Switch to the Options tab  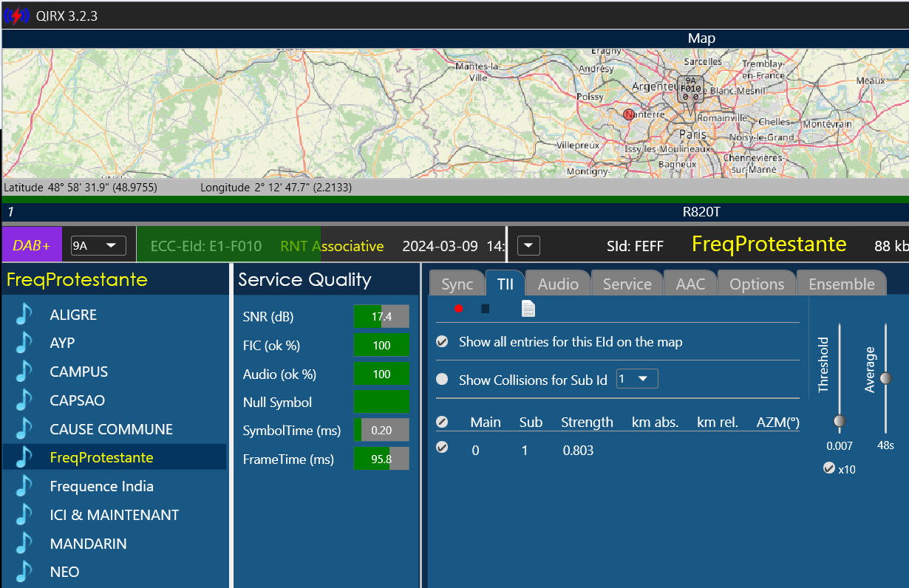click(757, 284)
